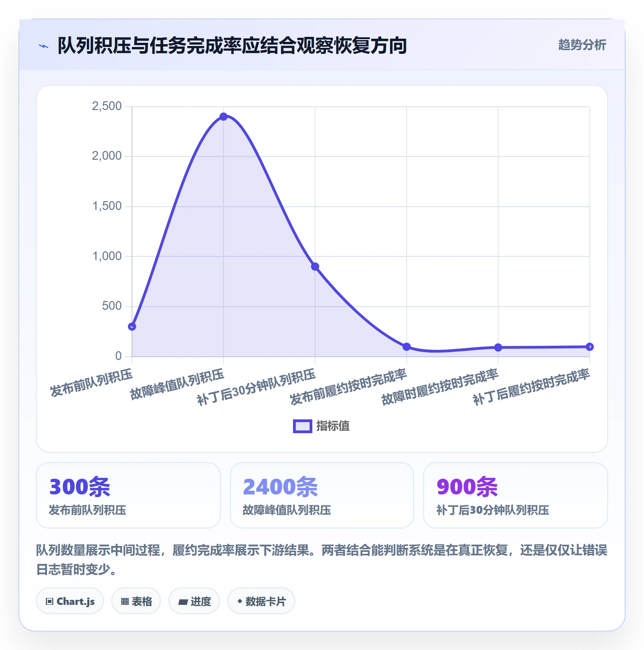The width and height of the screenshot is (644, 650).
Task: Click the 趋势分析 label in header
Action: (582, 45)
